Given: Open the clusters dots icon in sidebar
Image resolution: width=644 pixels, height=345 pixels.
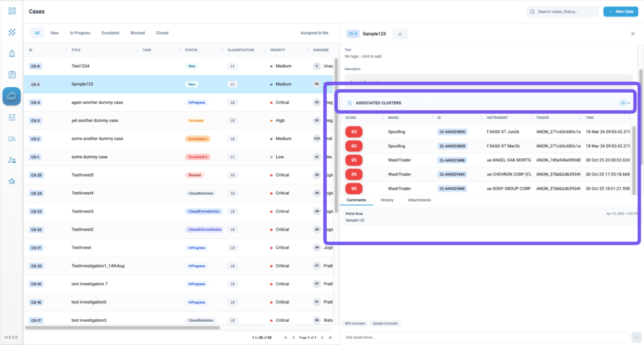Looking at the screenshot, I should click(12, 32).
